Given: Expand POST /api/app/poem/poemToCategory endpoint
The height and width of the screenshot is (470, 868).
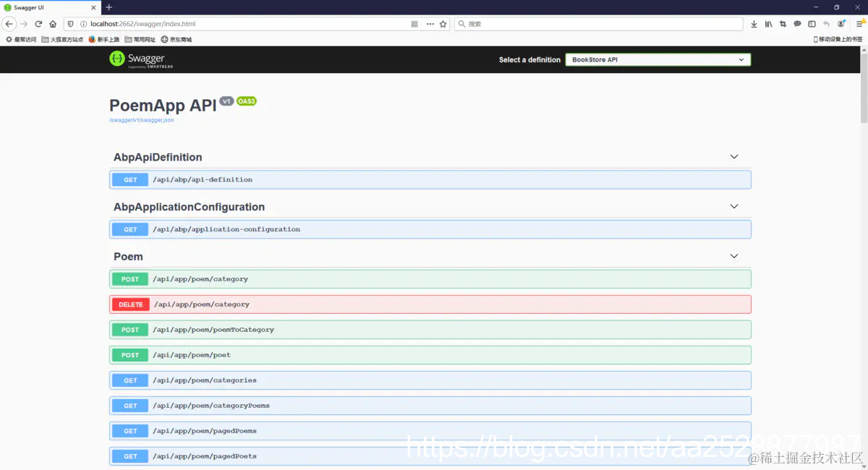Looking at the screenshot, I should (430, 330).
